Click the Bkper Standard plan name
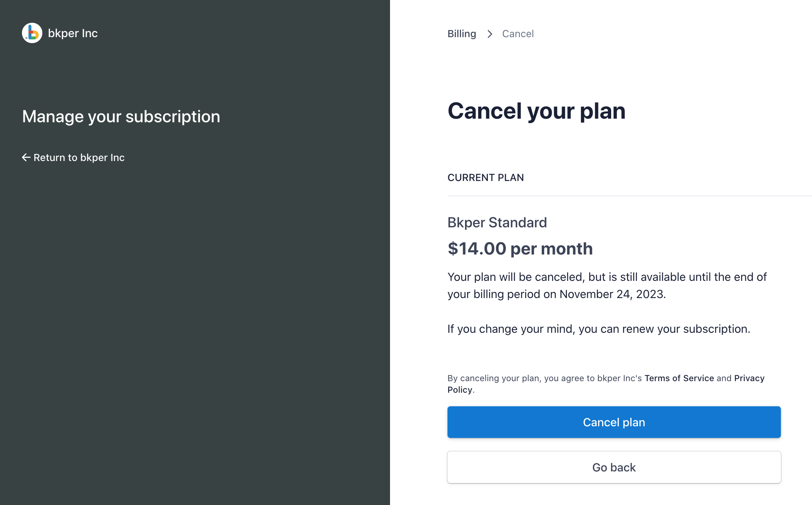The image size is (812, 505). tap(497, 223)
